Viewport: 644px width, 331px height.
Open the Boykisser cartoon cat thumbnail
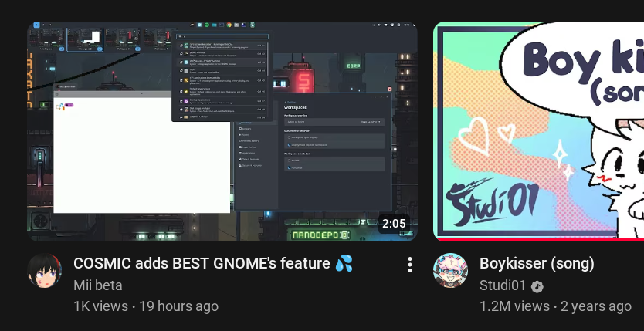coord(538,131)
